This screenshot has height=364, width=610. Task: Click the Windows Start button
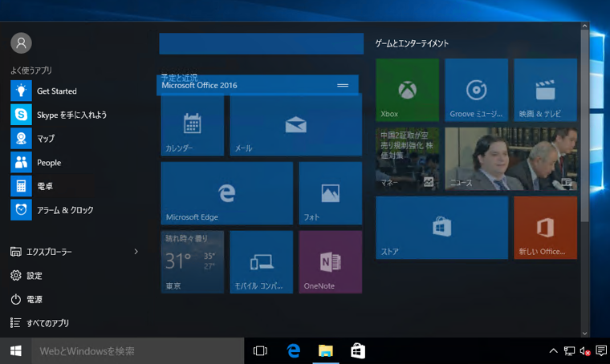[15, 351]
